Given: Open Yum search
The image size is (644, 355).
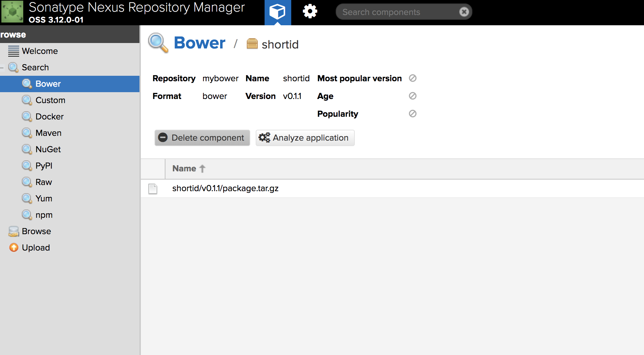Looking at the screenshot, I should click(x=70, y=199).
